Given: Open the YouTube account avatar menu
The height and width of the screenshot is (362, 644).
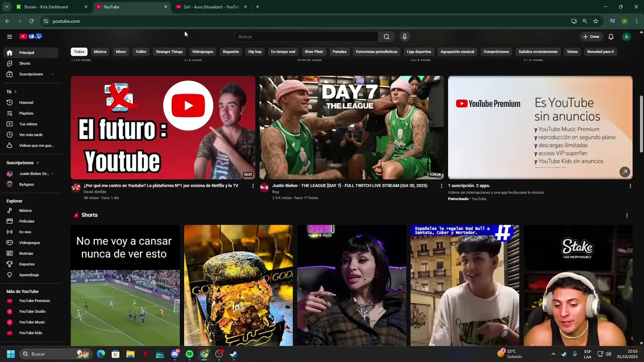Looking at the screenshot, I should tap(626, 37).
